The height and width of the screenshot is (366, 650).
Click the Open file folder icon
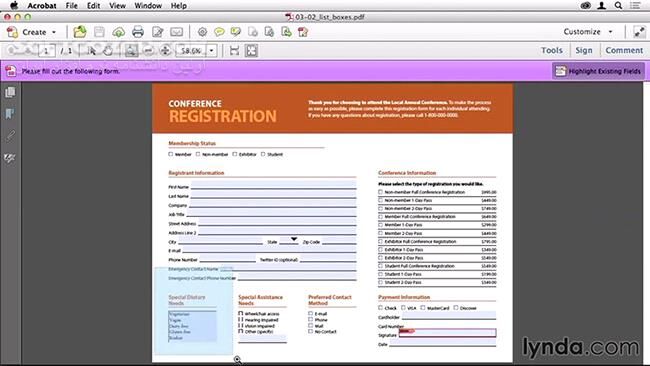[80, 32]
